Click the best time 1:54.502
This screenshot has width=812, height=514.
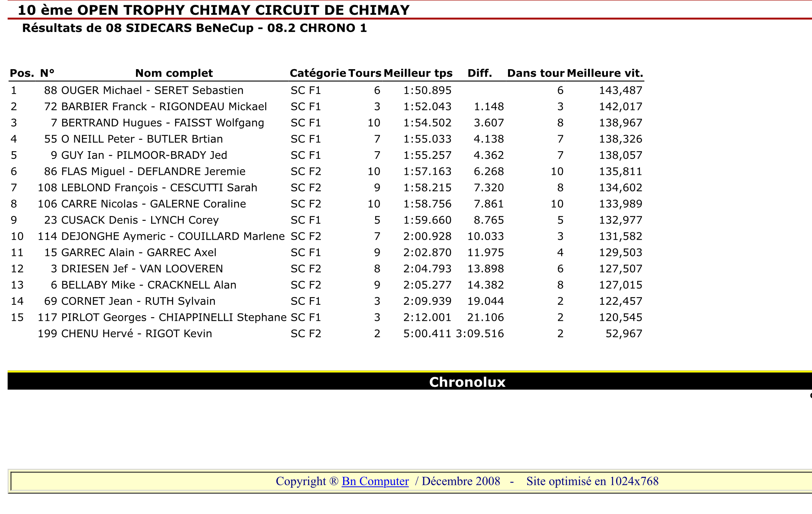tap(427, 123)
